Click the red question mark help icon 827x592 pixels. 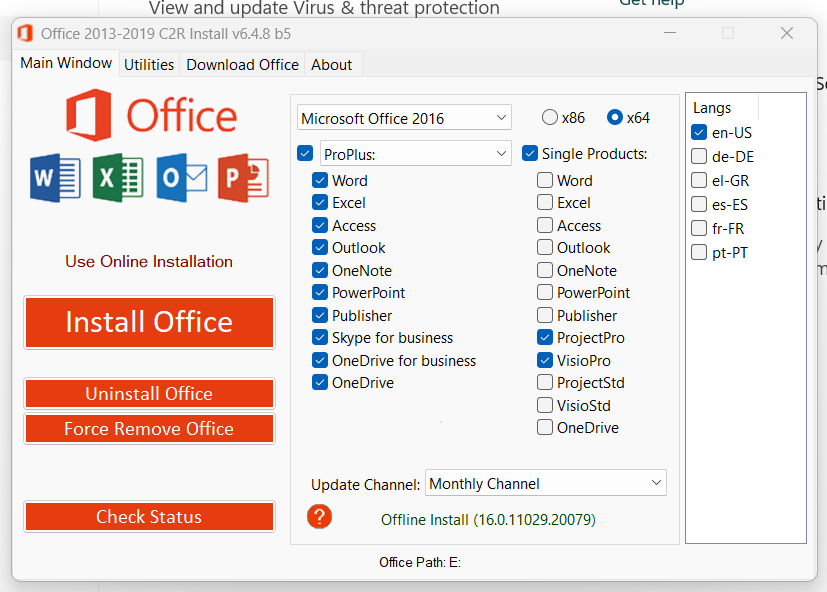(320, 517)
